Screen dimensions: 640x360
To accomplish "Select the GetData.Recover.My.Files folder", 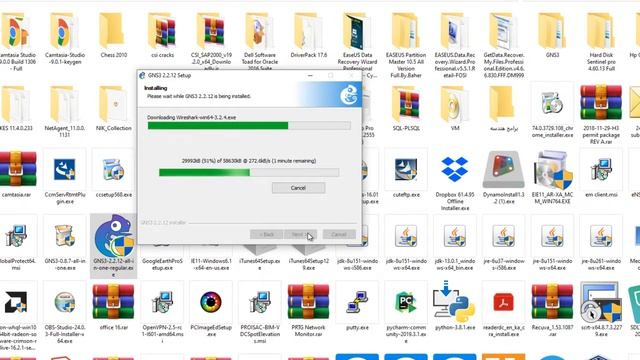I will coord(503,31).
